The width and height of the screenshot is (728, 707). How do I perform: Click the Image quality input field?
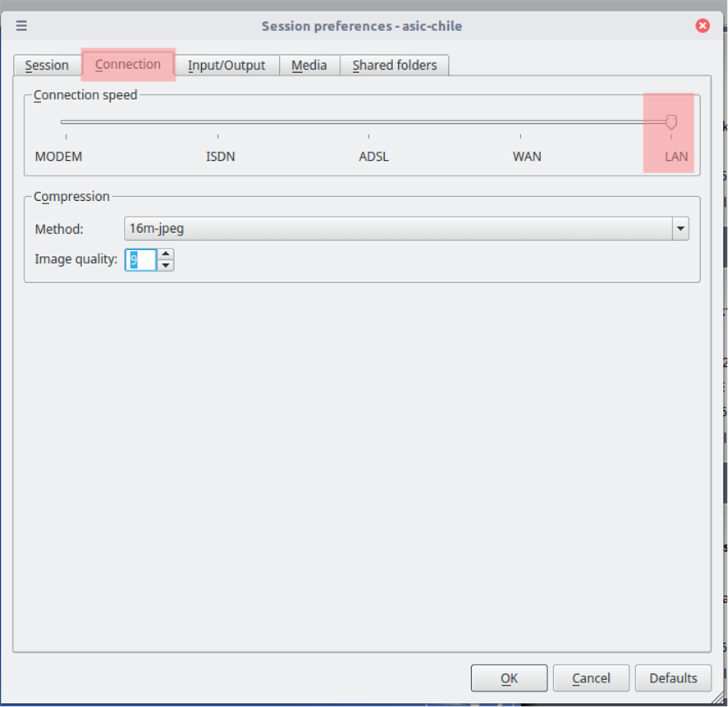(141, 259)
